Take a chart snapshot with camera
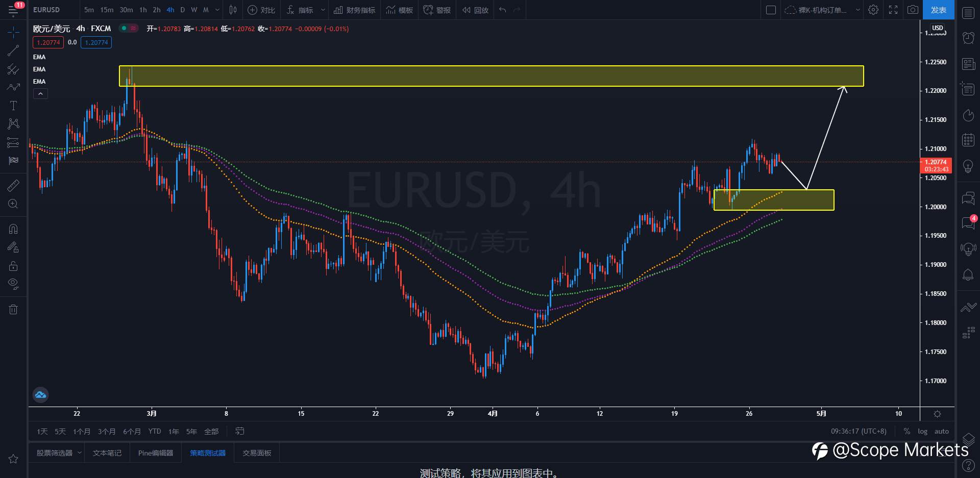The width and height of the screenshot is (980, 478). 913,10
